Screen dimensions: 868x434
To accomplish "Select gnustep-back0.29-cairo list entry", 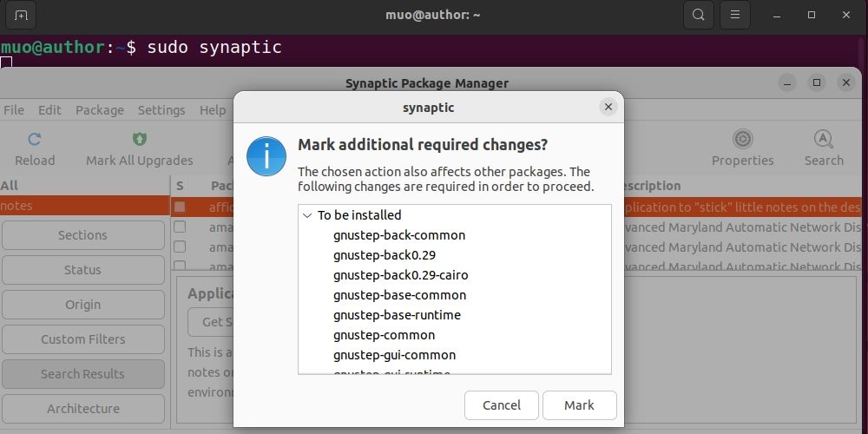I will tap(401, 275).
